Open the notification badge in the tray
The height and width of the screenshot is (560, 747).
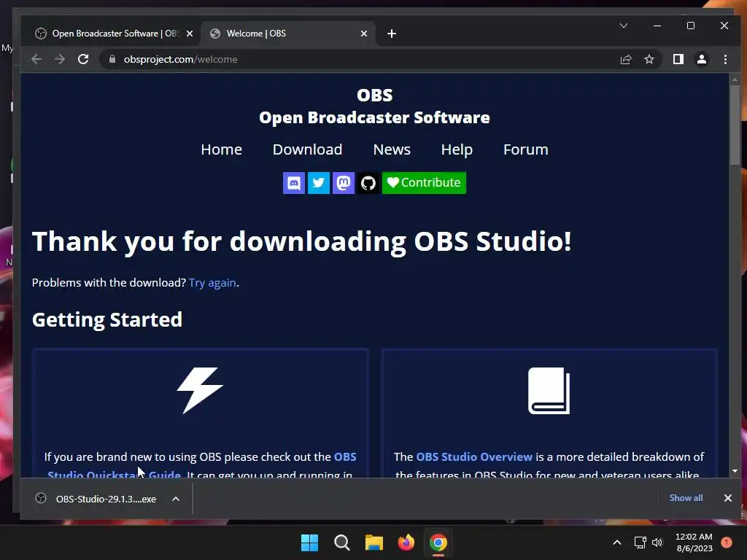coord(726,542)
